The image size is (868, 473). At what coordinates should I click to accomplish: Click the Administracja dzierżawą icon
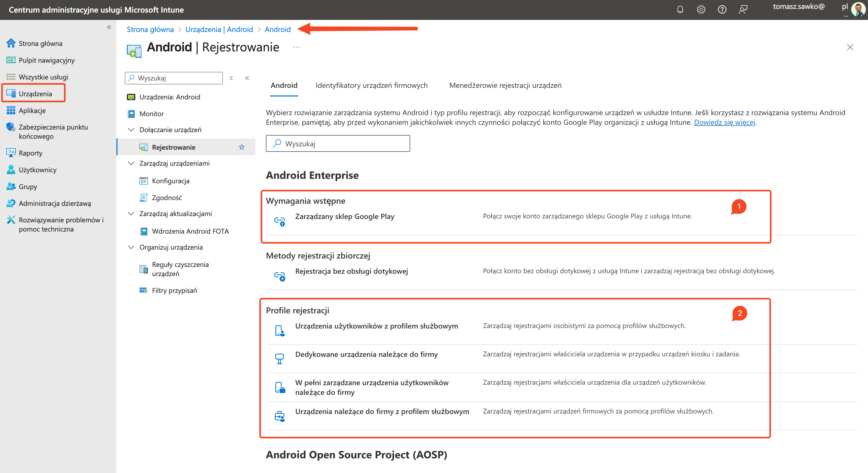tap(11, 203)
